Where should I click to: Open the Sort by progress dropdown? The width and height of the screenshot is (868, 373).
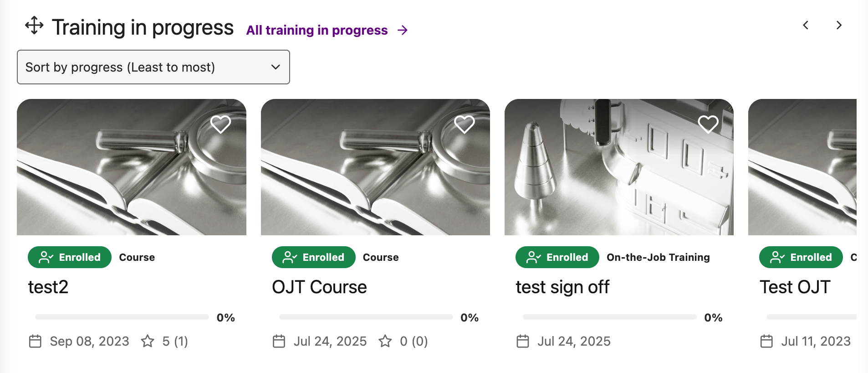tap(153, 67)
